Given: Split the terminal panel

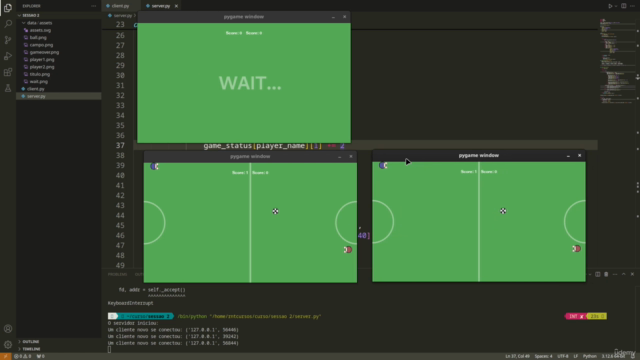Looking at the screenshot, I should click(x=598, y=274).
